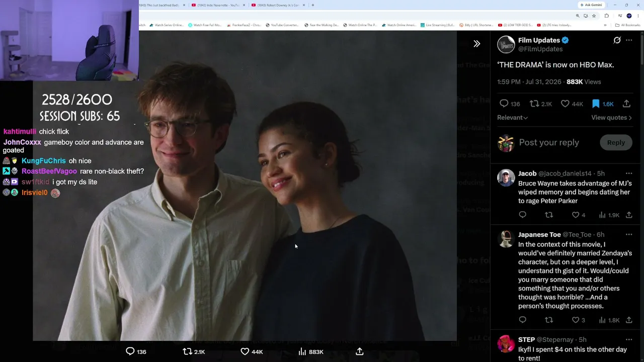Open Japanese Toe's profile avatar
Screen dimensions: 644x362
(x=506, y=239)
